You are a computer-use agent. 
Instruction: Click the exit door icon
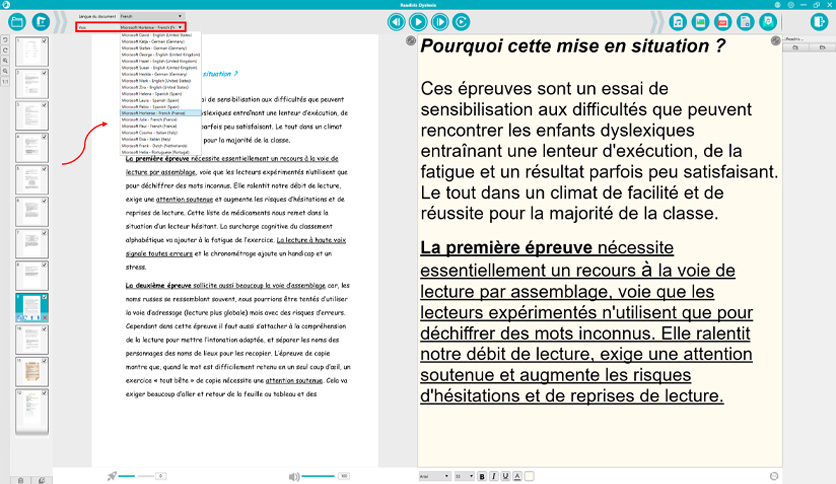818,22
